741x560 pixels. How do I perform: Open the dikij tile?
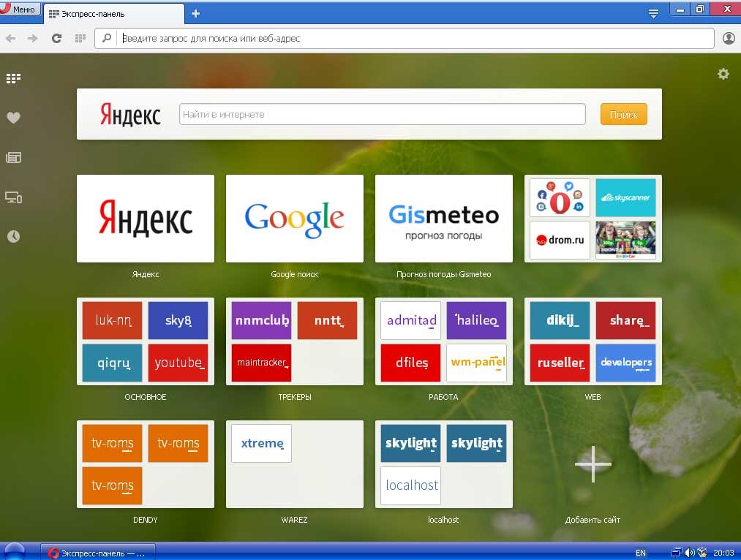point(560,320)
